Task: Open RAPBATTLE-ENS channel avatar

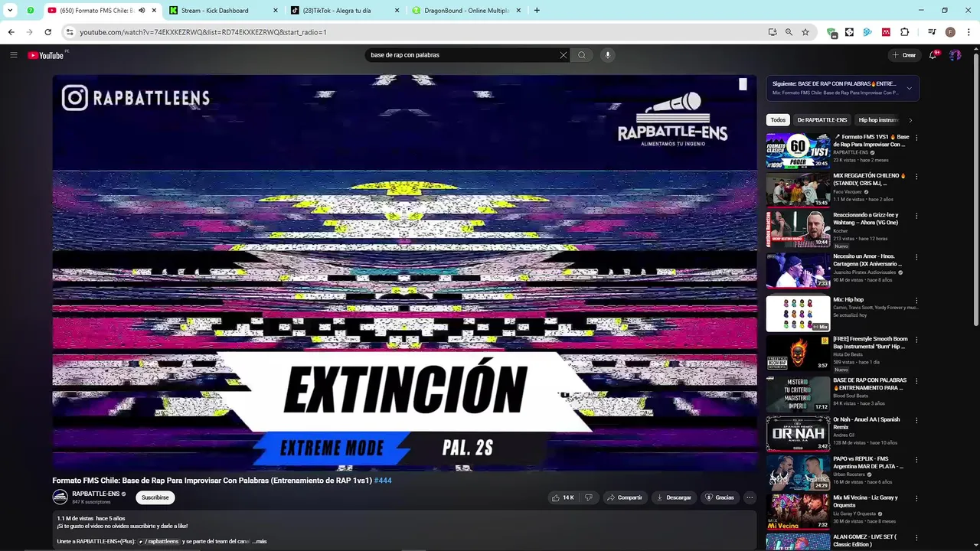Action: (60, 497)
